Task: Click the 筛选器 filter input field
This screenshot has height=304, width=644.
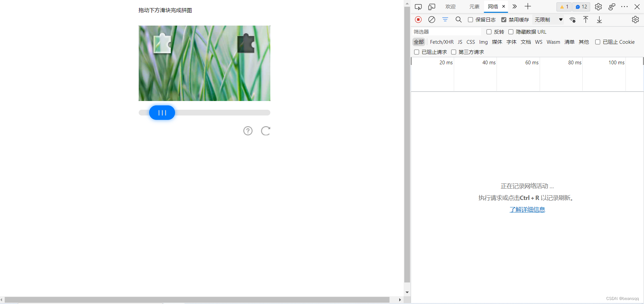Action: pyautogui.click(x=446, y=32)
